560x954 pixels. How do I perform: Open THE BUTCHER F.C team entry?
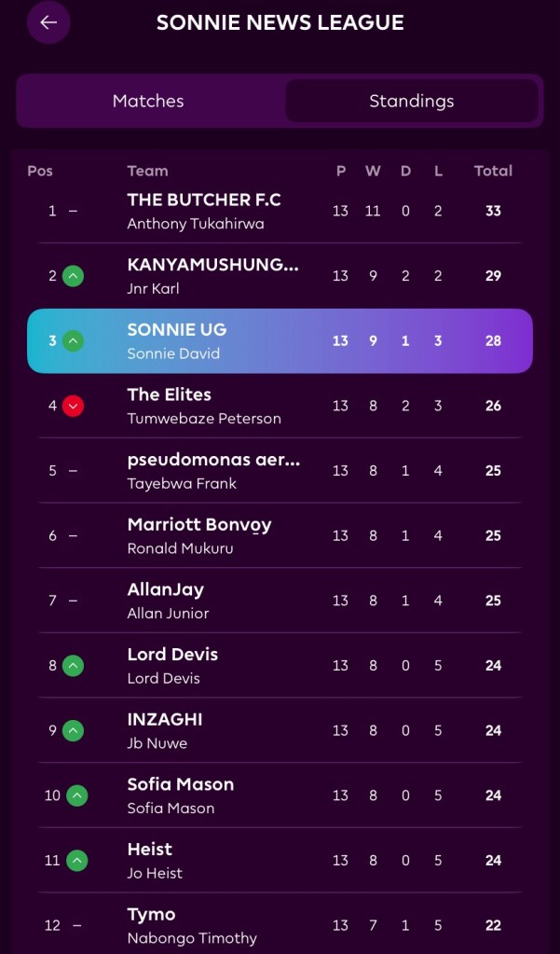[204, 200]
